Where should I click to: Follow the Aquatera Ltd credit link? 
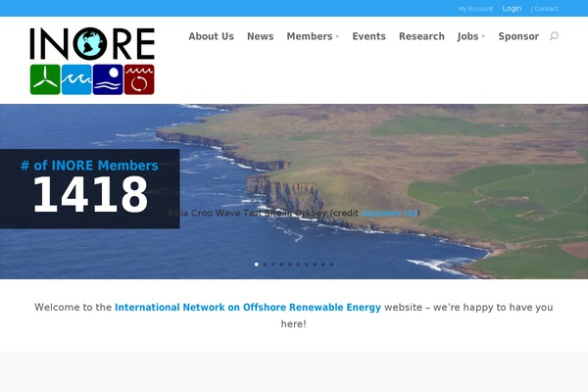[x=389, y=213]
